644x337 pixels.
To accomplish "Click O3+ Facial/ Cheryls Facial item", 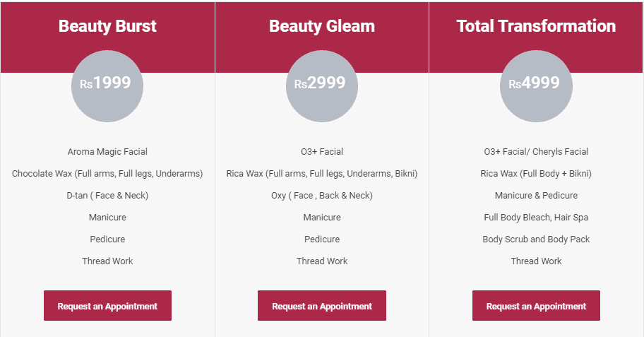I will pos(536,152).
